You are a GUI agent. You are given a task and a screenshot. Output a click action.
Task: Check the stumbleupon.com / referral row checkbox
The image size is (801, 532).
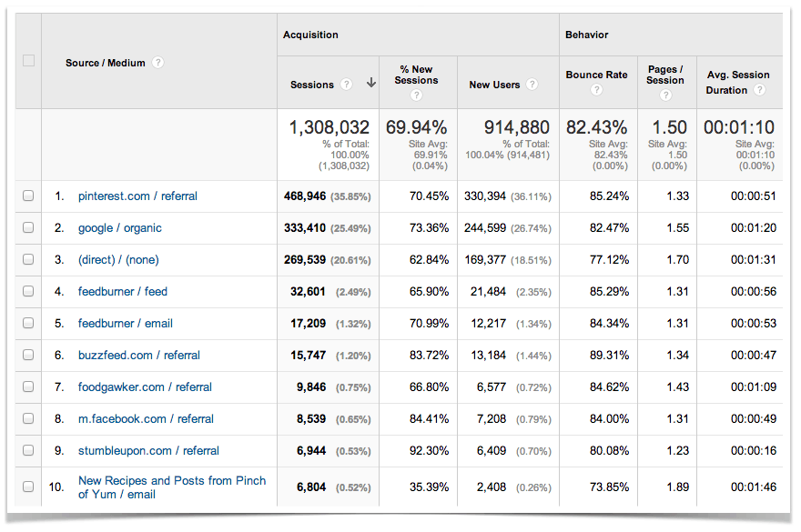click(x=28, y=450)
